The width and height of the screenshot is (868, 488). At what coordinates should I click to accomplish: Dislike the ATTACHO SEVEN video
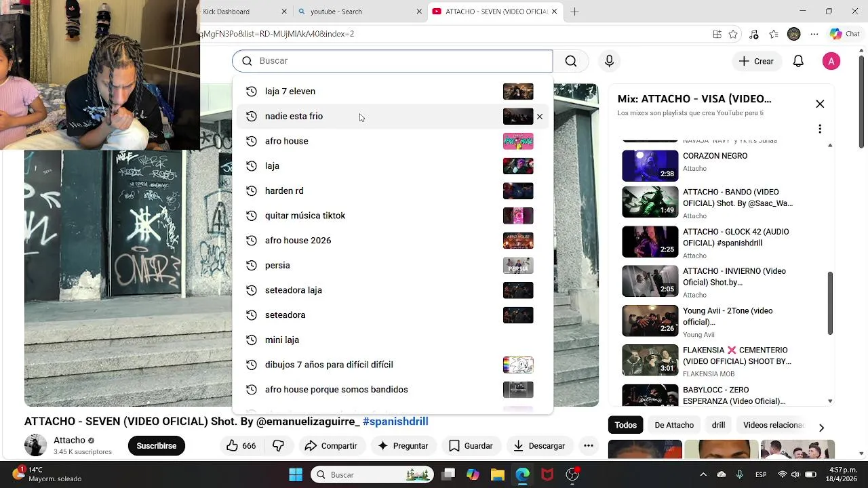(278, 445)
